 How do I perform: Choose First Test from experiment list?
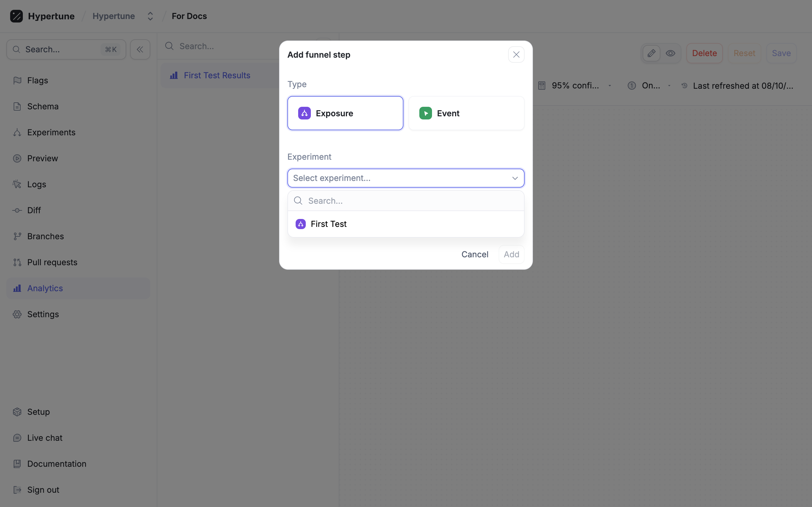point(329,224)
